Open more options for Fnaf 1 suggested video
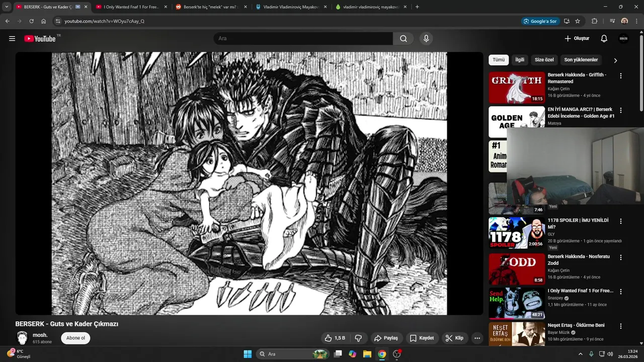 (621, 292)
